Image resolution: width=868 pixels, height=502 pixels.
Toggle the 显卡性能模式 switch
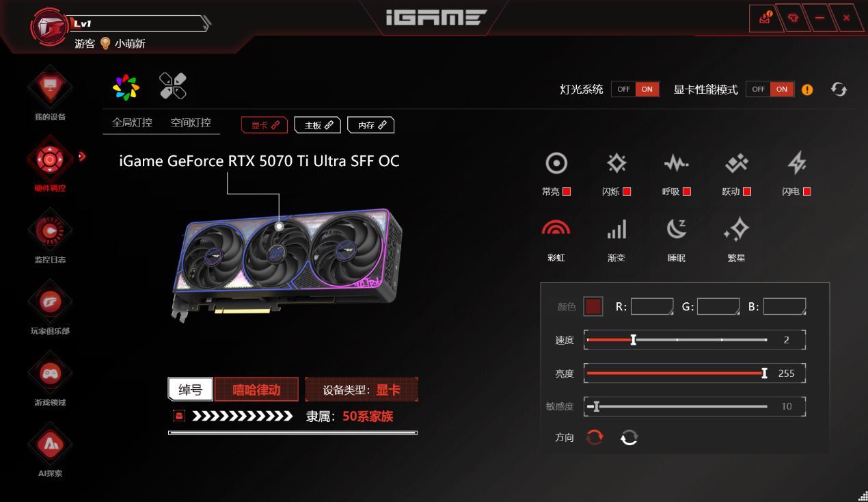(770, 89)
